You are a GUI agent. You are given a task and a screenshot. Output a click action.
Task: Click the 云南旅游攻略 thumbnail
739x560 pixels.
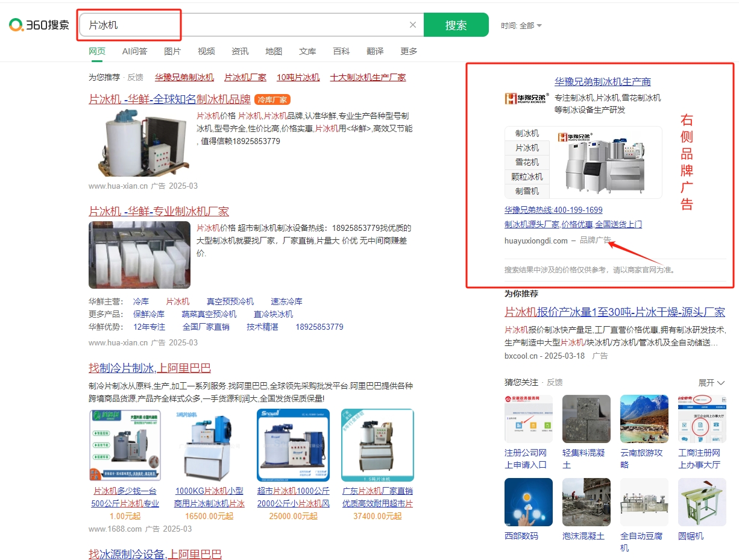click(x=644, y=419)
